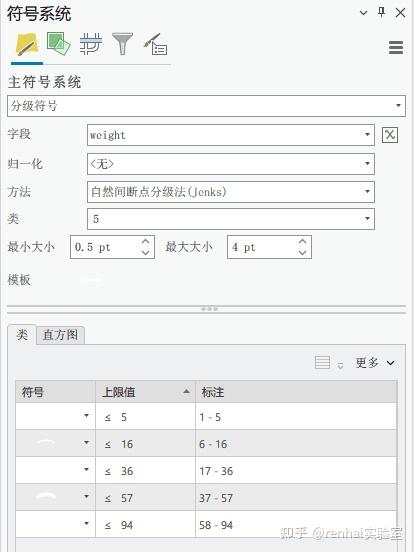Open the 更多 more options menu
The height and width of the screenshot is (552, 414).
tap(375, 363)
